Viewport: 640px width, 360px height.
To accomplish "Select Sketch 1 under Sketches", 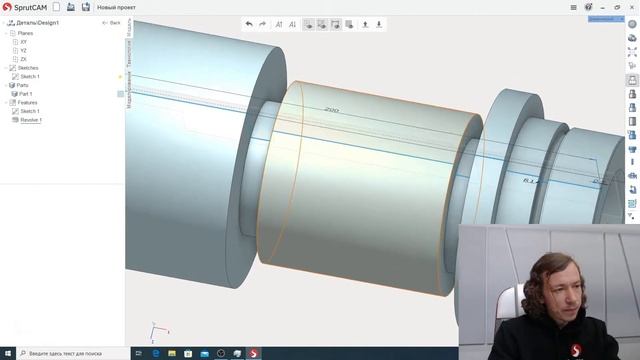I will (x=30, y=77).
